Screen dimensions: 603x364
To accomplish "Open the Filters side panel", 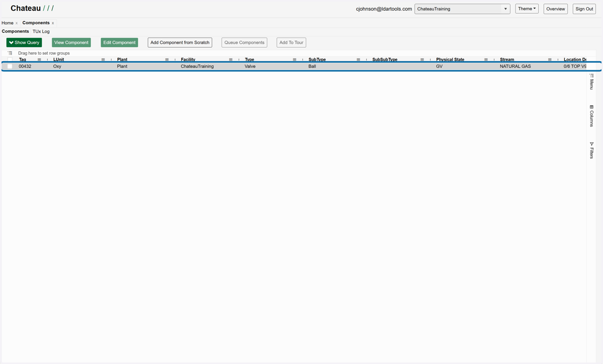I will [x=591, y=150].
